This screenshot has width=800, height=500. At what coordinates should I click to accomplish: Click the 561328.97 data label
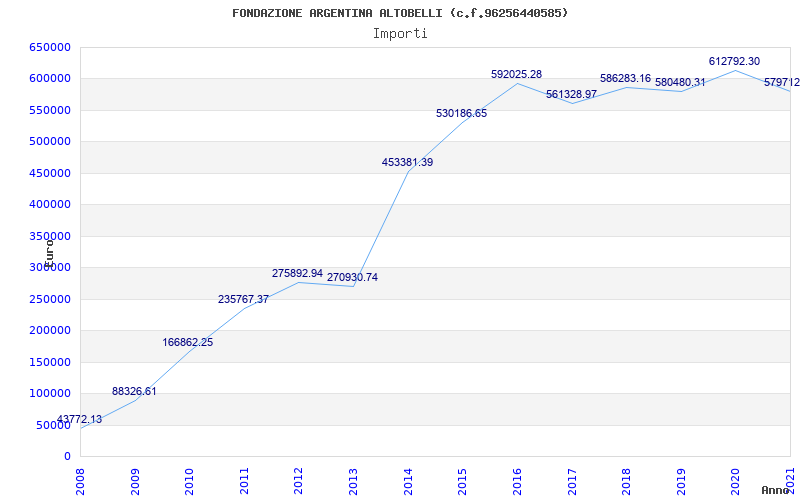571,94
